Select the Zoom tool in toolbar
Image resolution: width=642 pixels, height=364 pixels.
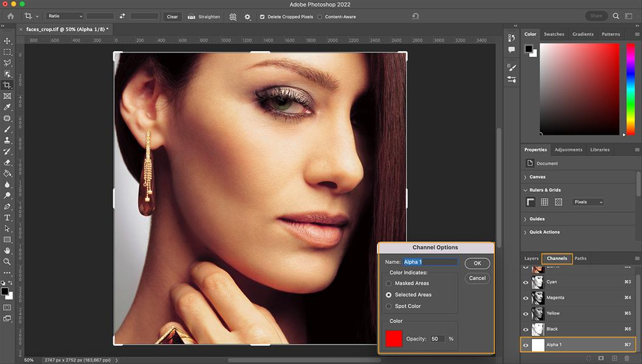[x=7, y=261]
